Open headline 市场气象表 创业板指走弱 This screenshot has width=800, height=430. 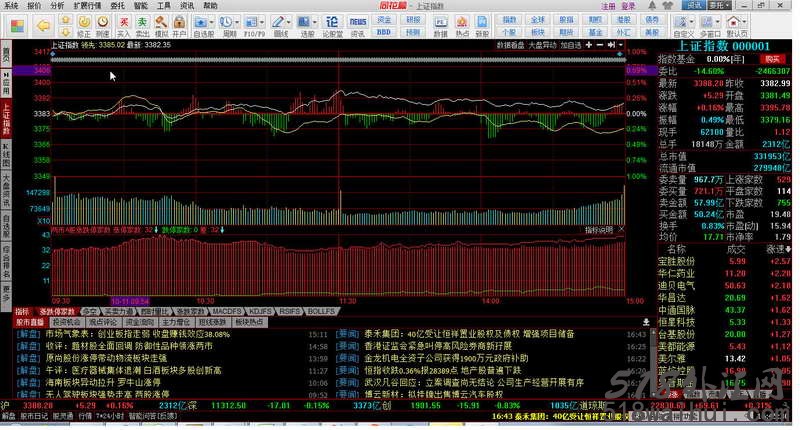click(x=138, y=334)
